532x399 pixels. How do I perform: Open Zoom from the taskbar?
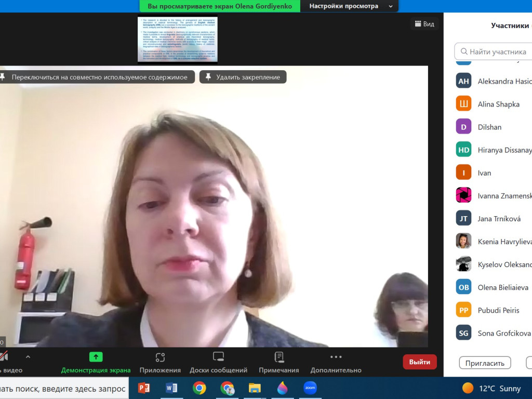click(x=310, y=388)
